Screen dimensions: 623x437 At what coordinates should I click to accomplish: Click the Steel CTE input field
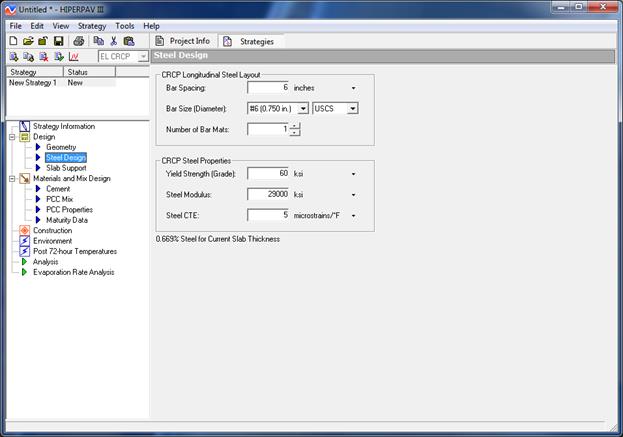[x=268, y=215]
